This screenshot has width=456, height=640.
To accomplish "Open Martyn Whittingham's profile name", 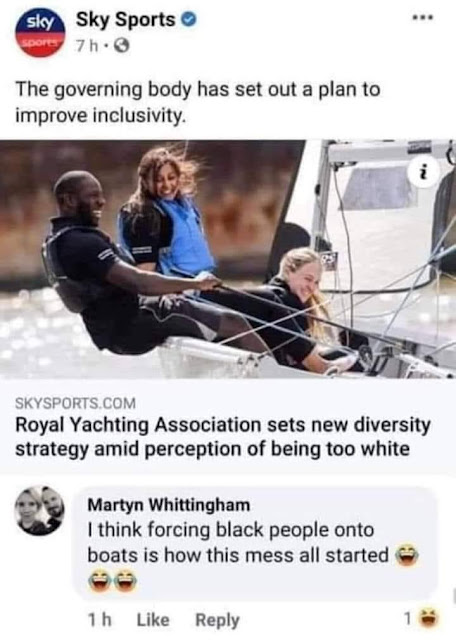I will 169,505.
